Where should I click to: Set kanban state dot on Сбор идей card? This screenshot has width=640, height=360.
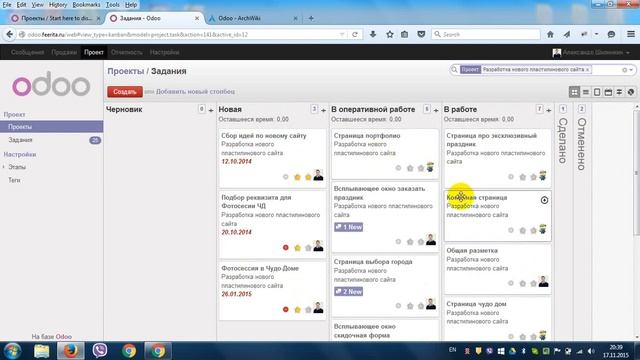[x=286, y=177]
